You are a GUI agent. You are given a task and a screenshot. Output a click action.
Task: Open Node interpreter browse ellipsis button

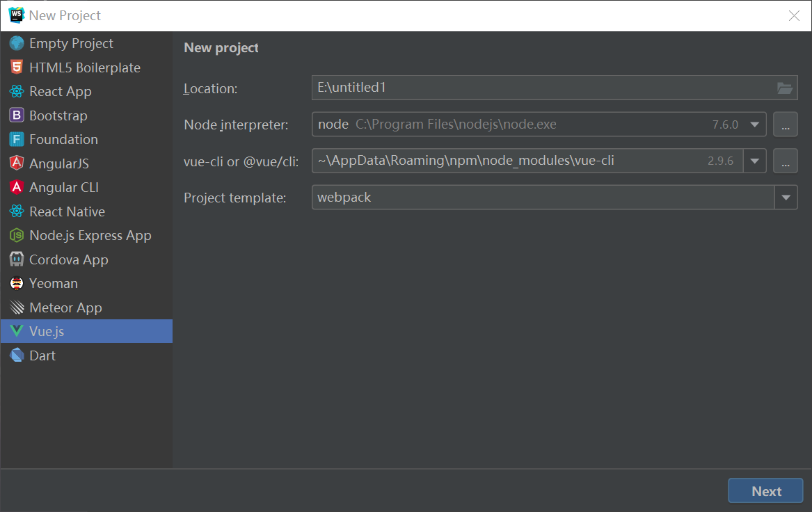point(785,125)
